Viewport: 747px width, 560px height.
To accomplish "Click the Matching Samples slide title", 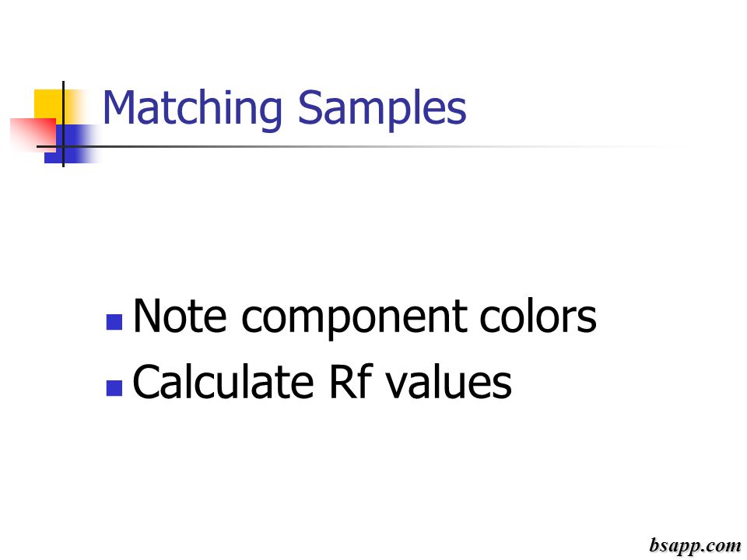I will click(285, 110).
